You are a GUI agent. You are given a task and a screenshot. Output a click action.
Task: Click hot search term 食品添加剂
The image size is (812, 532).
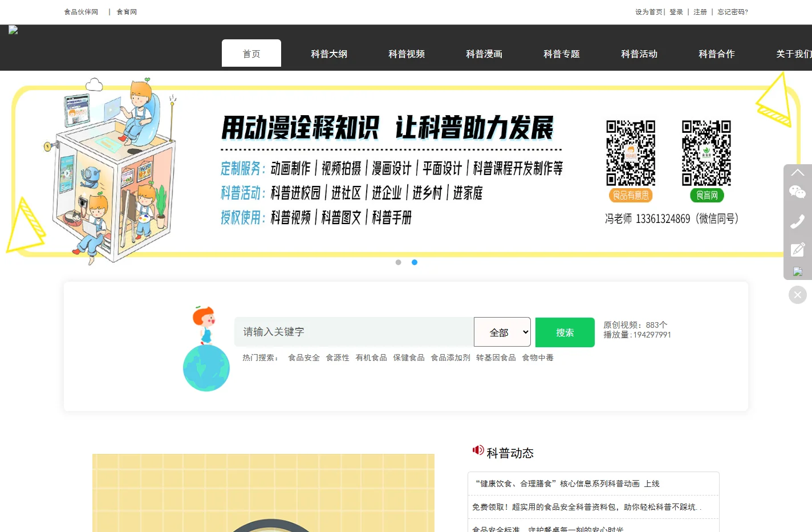[450, 358]
